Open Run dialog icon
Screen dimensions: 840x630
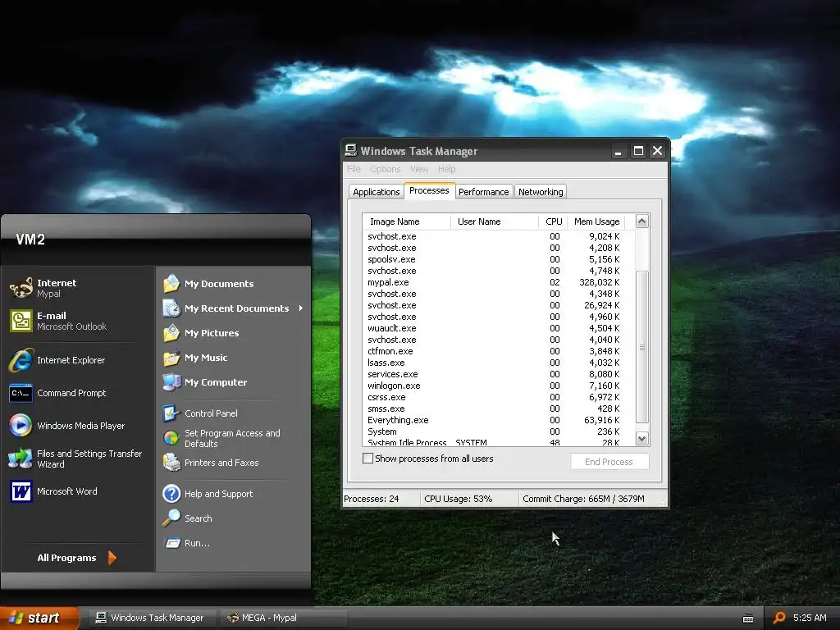coord(172,543)
